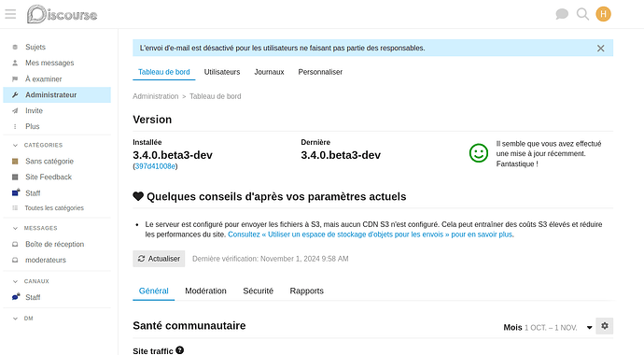Image resolution: width=644 pixels, height=355 pixels.
Task: Open the search magnifier icon
Action: tap(582, 14)
